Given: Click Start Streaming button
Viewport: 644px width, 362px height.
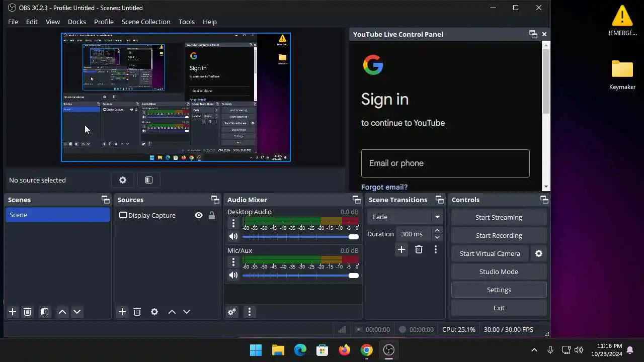Looking at the screenshot, I should click(x=499, y=217).
